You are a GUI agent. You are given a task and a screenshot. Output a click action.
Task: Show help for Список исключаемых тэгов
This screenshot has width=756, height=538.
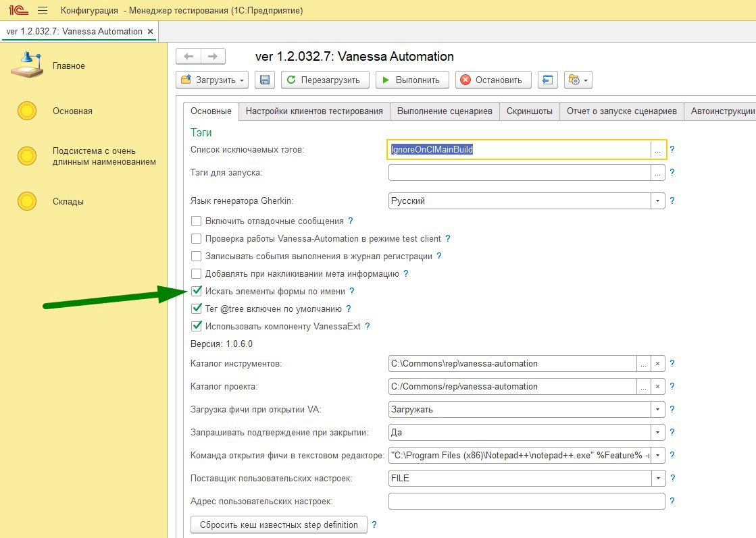point(672,149)
